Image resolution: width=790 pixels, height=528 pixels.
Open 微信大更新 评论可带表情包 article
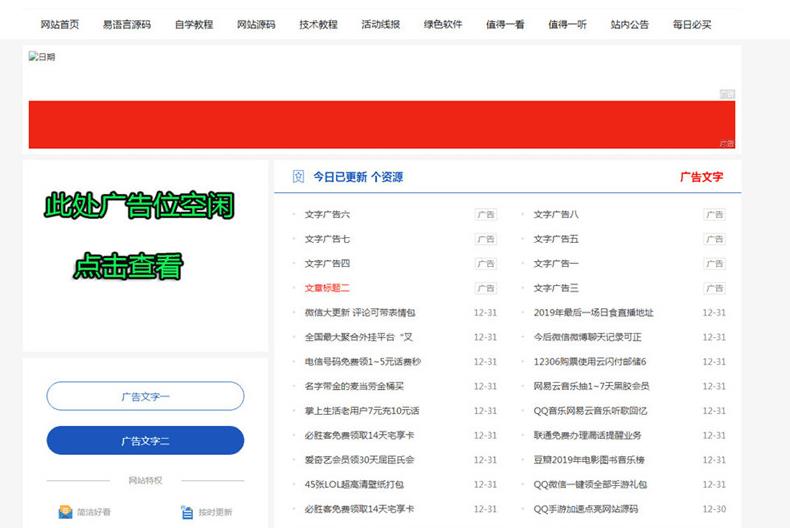[360, 313]
